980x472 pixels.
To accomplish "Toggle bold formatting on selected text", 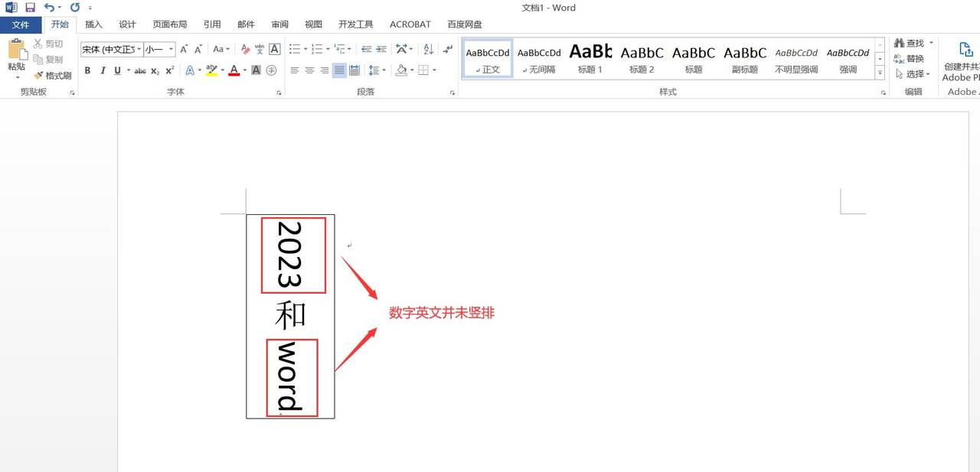I will (89, 70).
